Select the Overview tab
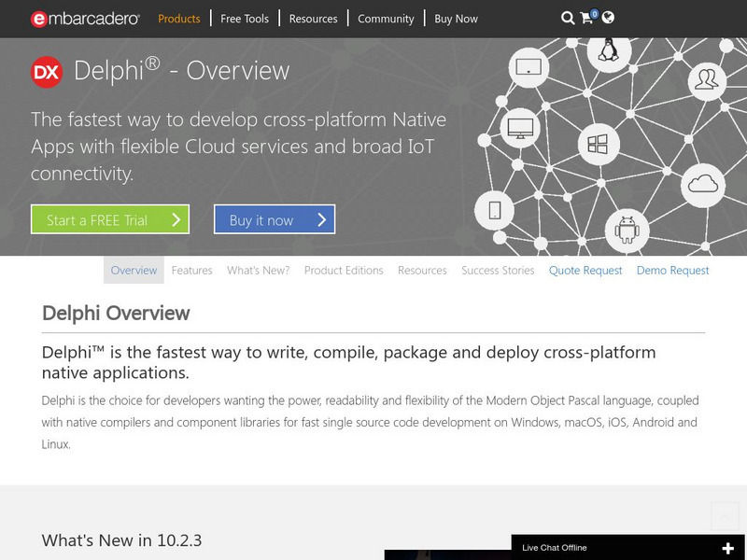747x560 pixels. 134,270
